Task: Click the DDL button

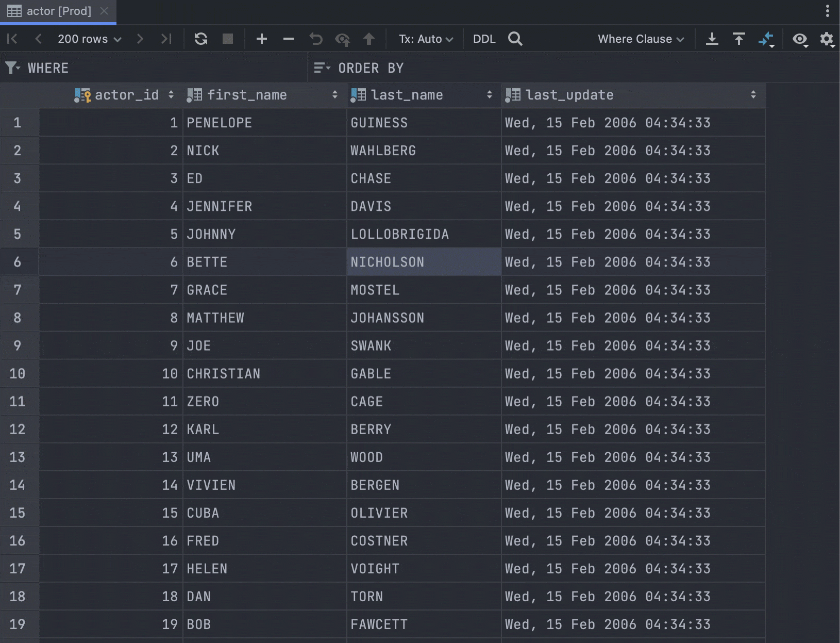Action: coord(484,39)
